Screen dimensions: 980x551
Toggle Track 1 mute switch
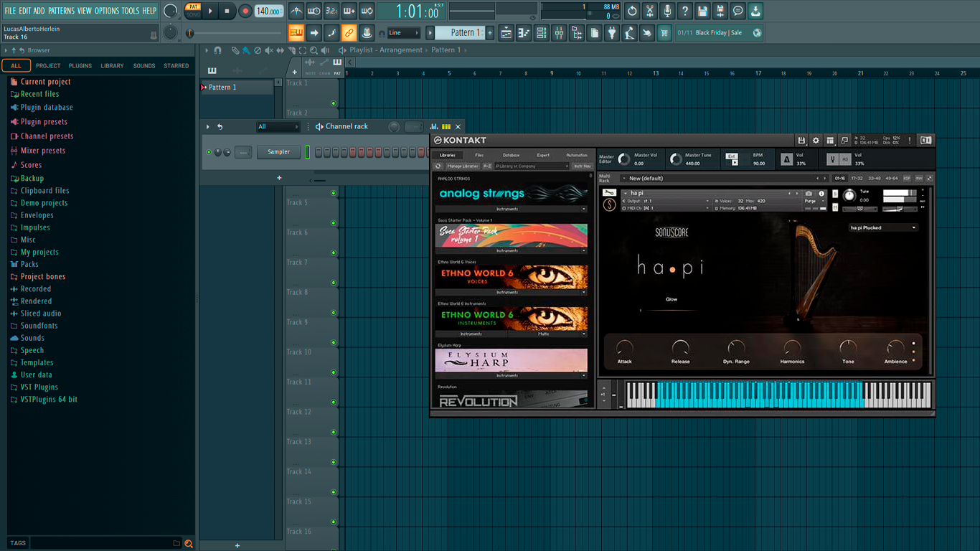click(x=334, y=103)
